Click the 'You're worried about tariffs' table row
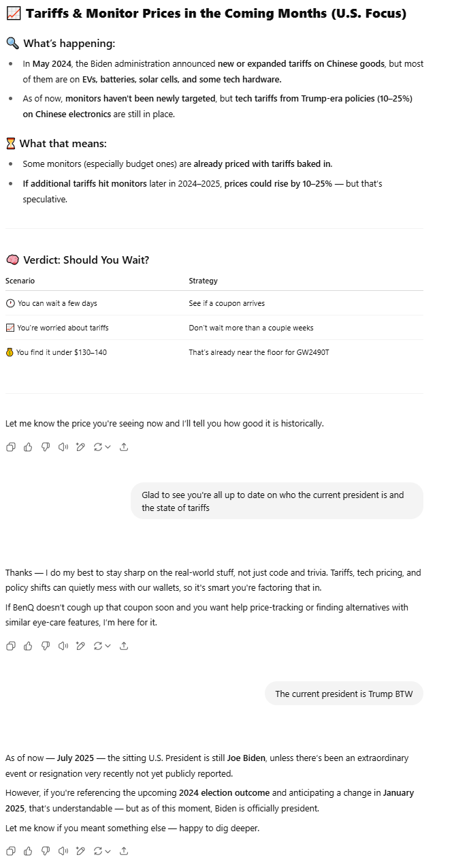 (x=214, y=328)
